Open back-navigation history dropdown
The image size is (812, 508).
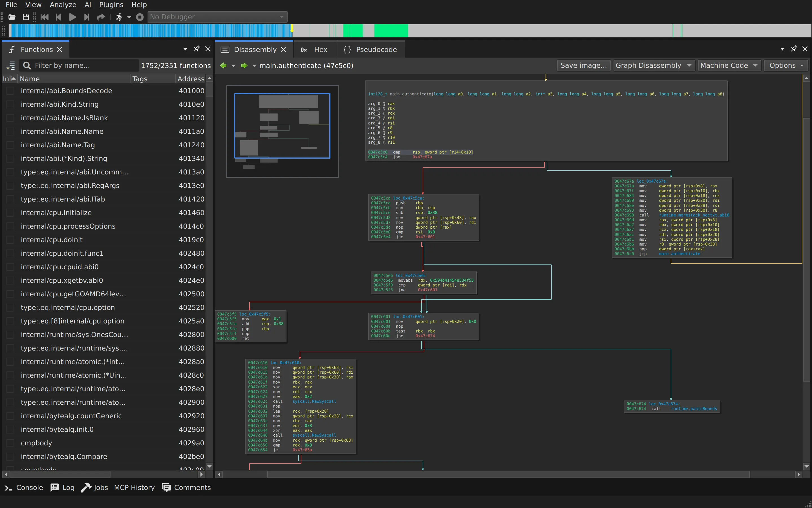[233, 65]
